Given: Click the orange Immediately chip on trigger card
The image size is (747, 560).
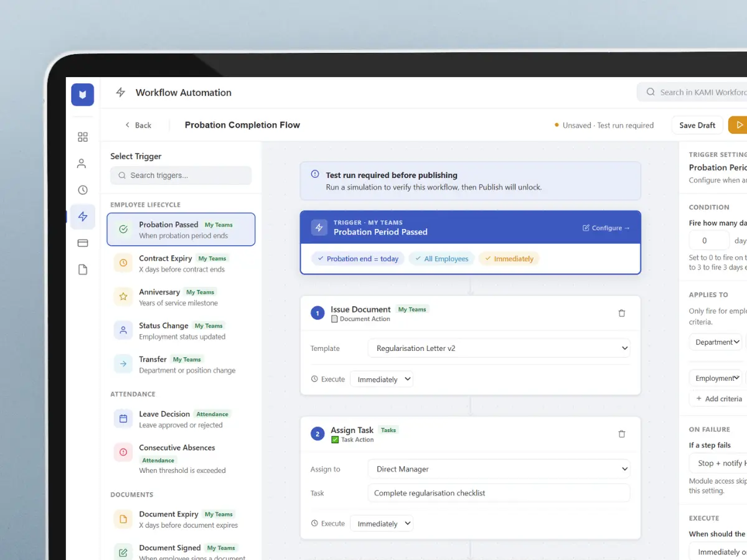Looking at the screenshot, I should pos(509,259).
